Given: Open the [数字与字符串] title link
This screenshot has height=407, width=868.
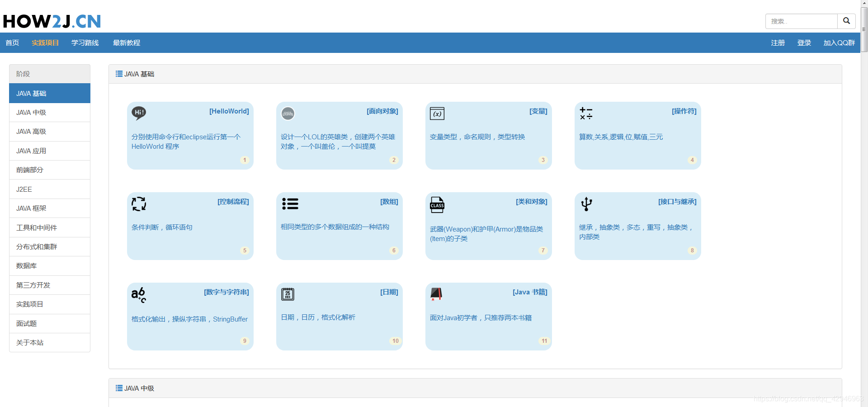Looking at the screenshot, I should click(x=226, y=292).
